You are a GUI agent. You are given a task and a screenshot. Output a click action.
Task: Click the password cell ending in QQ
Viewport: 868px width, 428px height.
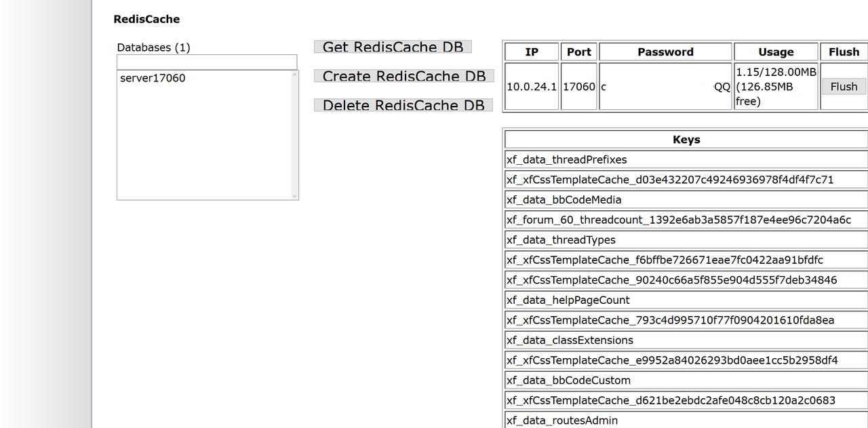[666, 87]
